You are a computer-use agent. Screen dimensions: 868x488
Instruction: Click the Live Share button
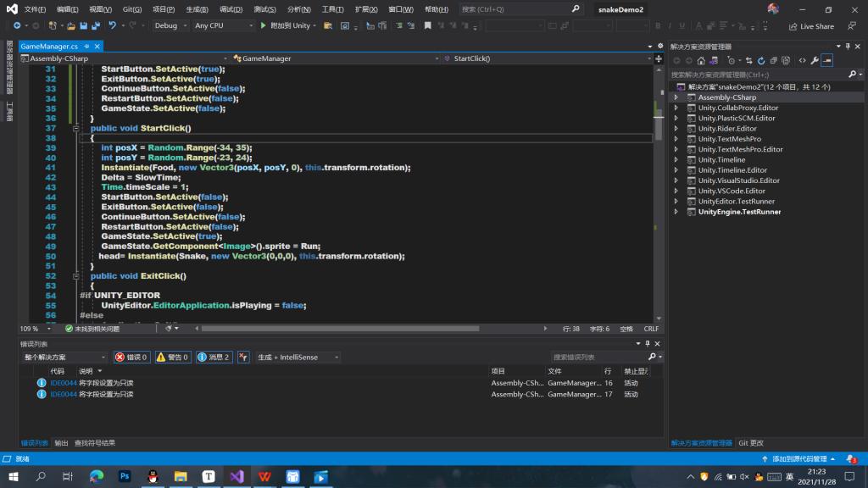(x=810, y=26)
